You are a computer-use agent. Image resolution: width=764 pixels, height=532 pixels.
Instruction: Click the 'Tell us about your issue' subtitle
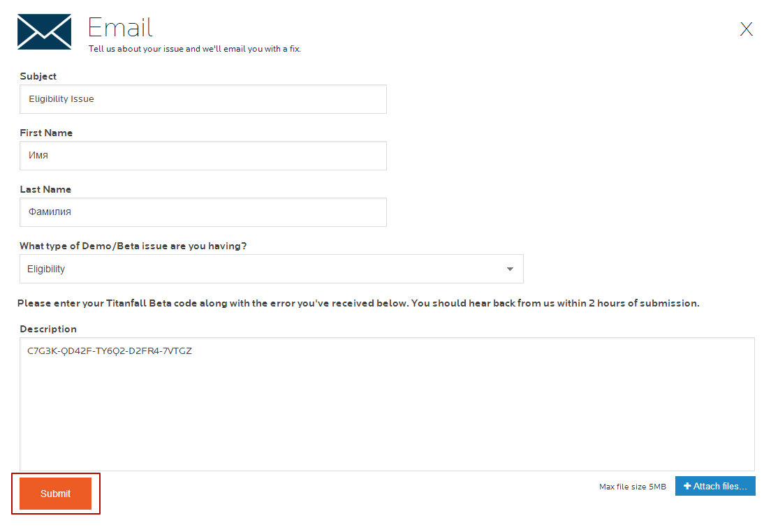[194, 49]
